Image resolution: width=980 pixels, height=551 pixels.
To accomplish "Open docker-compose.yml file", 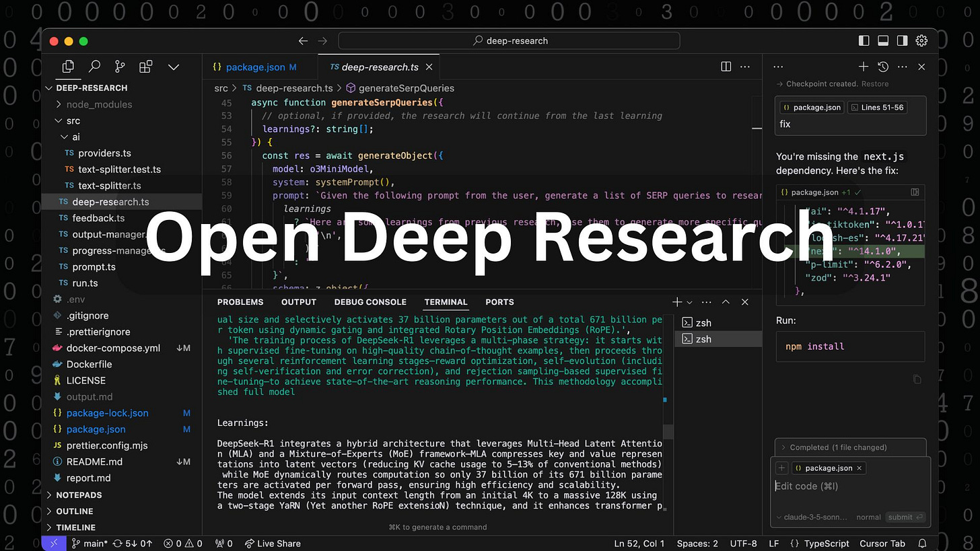I will tap(113, 348).
